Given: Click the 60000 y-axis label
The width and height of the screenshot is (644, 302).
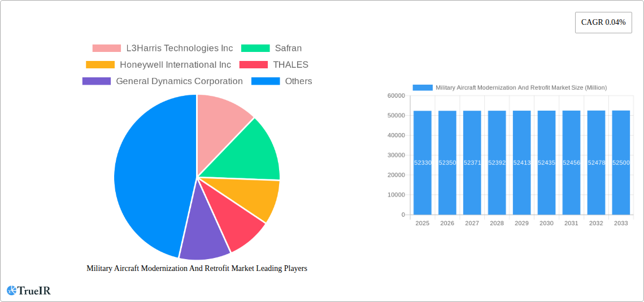Looking at the screenshot, I should pyautogui.click(x=396, y=95).
